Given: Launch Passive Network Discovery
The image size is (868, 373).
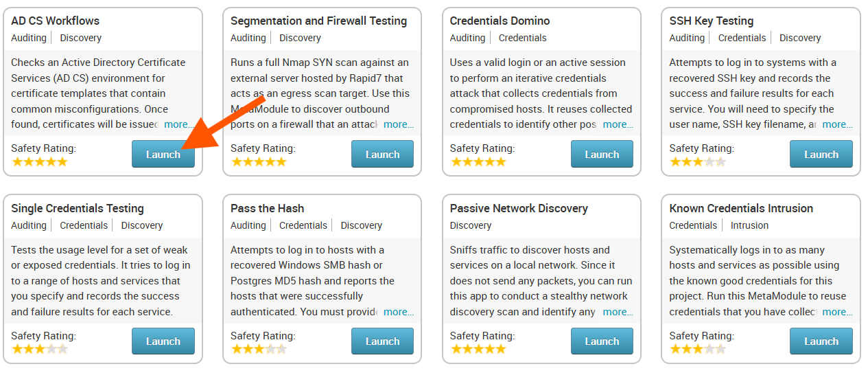Looking at the screenshot, I should point(602,341).
